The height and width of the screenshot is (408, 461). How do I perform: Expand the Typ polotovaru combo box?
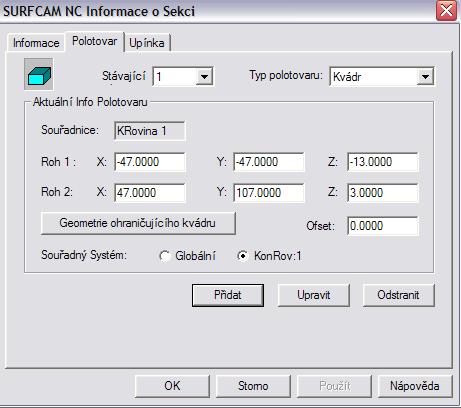pos(425,77)
